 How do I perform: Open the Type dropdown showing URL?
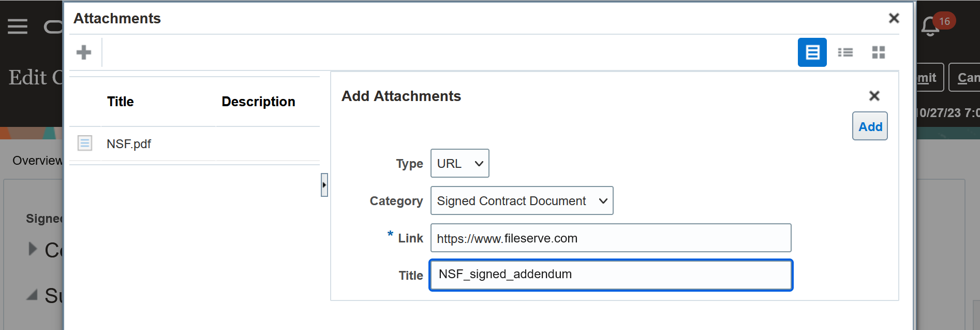tap(460, 163)
